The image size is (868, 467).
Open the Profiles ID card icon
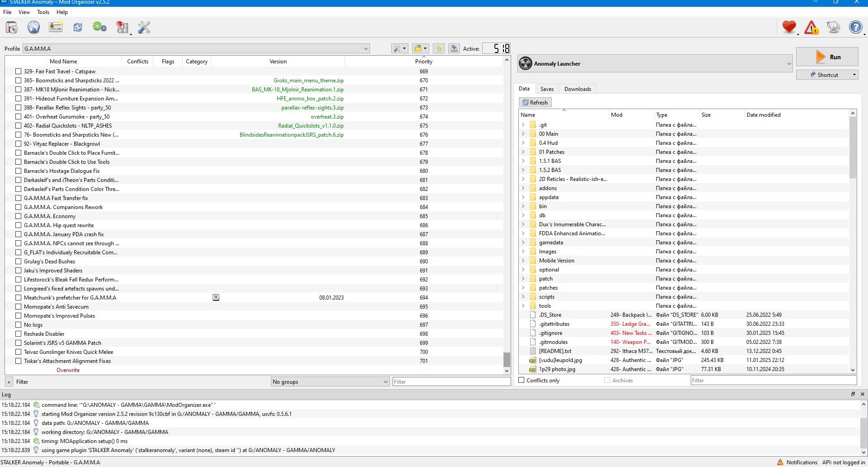tap(56, 28)
